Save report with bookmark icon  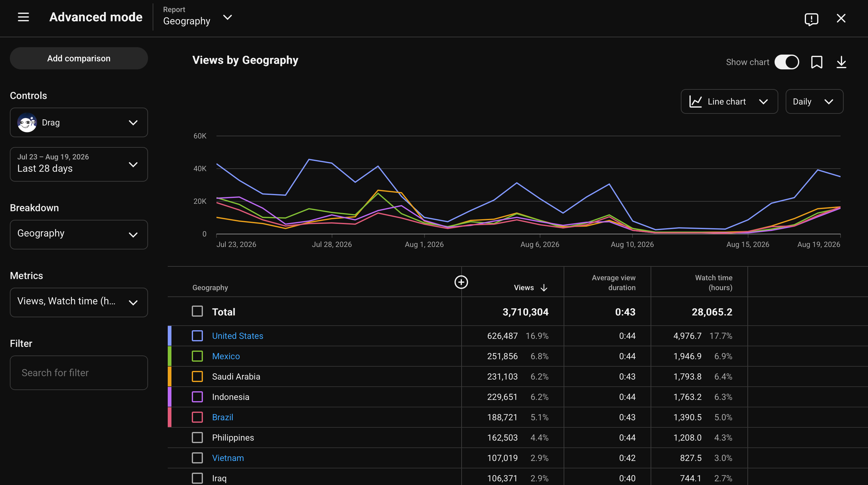[817, 62]
